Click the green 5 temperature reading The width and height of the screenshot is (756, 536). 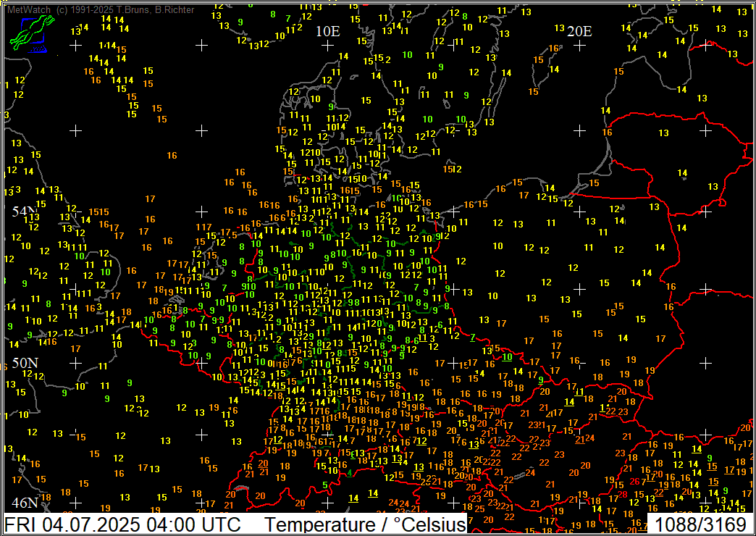pos(325,485)
